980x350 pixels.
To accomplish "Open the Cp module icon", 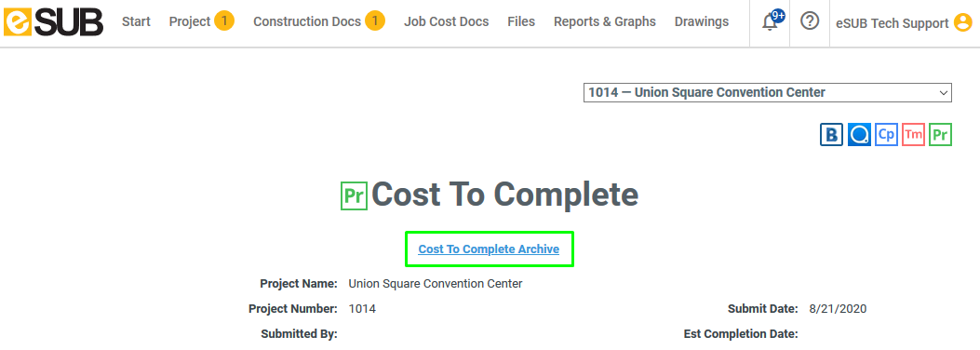I will [886, 134].
